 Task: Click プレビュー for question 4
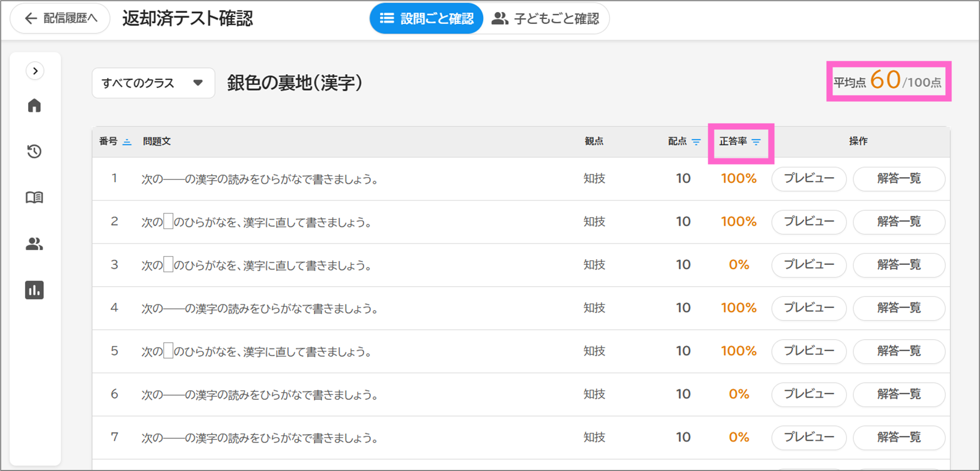click(x=809, y=308)
